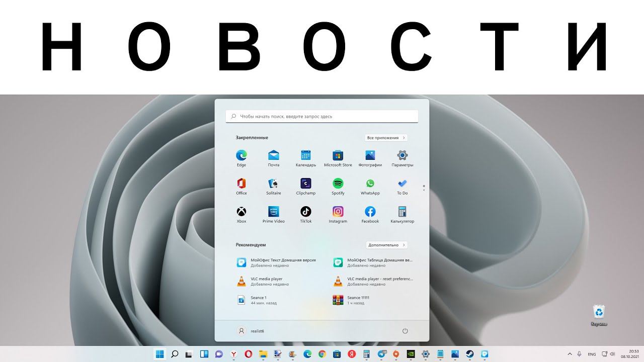Viewport: 644px width, 362px height.
Task: Open the To Do app
Action: [x=403, y=186]
